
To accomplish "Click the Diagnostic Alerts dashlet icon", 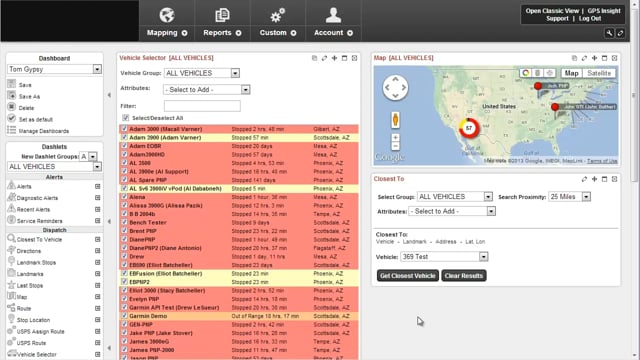I will [x=11, y=197].
